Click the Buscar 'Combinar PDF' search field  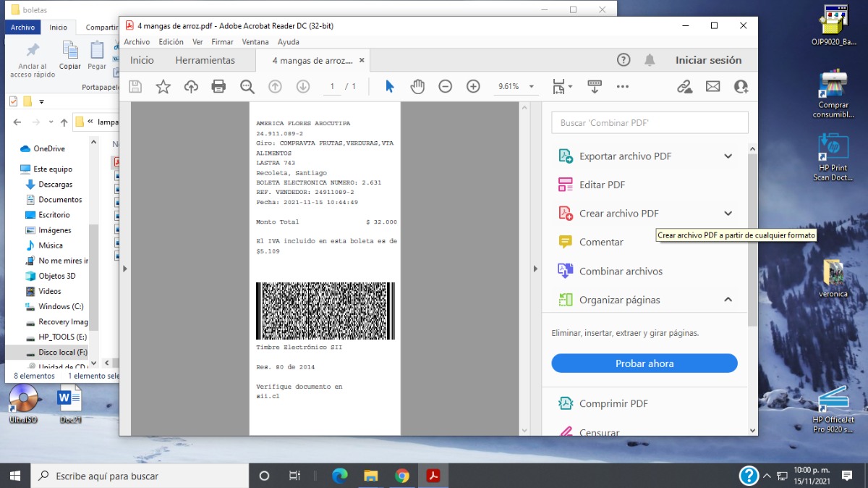pyautogui.click(x=650, y=122)
